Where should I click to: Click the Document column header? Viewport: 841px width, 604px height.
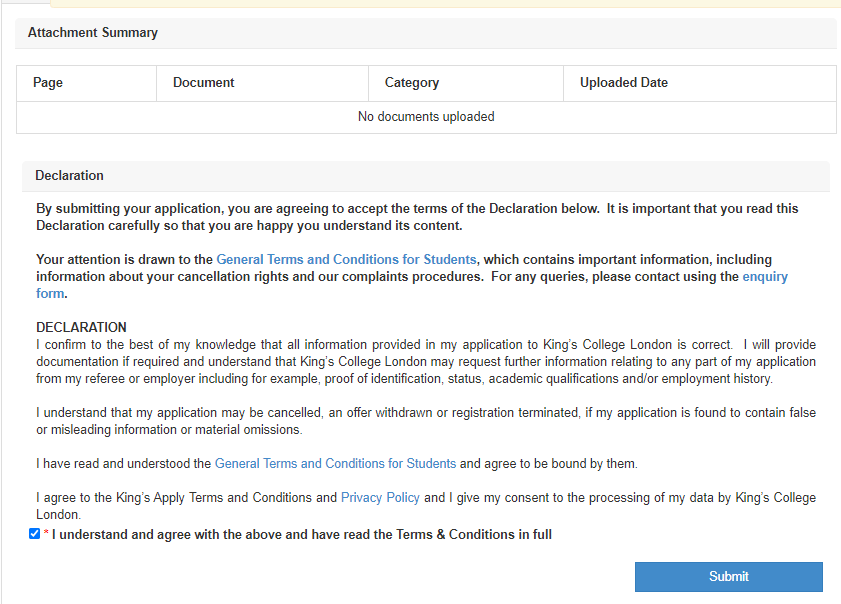point(204,83)
